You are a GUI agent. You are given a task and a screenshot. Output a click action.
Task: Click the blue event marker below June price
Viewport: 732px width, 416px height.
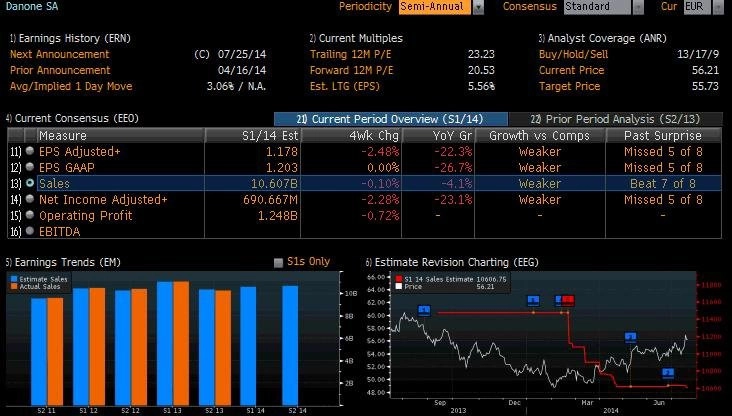click(668, 373)
